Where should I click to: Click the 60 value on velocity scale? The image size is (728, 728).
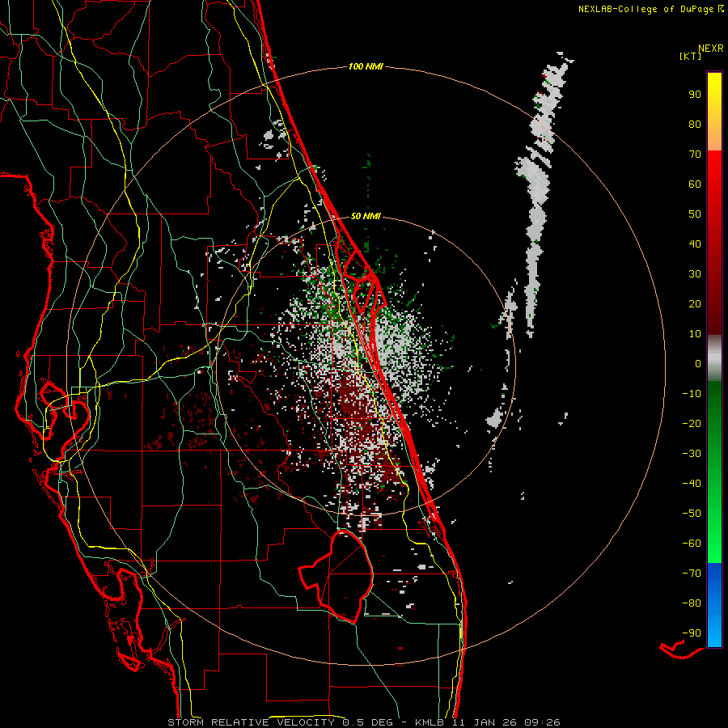pyautogui.click(x=695, y=184)
